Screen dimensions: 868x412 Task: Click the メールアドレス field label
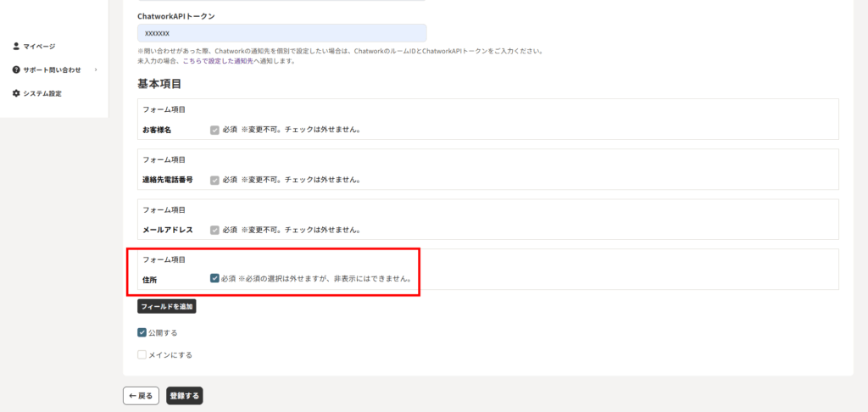coord(168,230)
